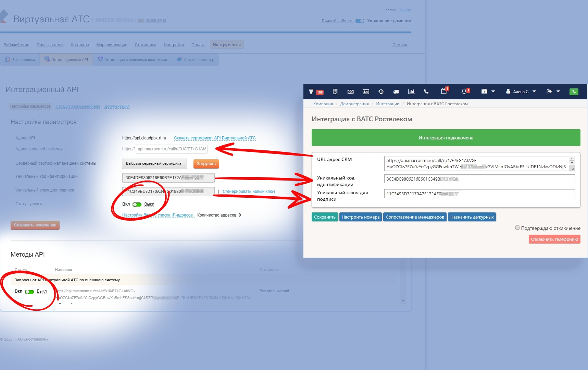Check the Подтверждаю отключение checkbox
The width and height of the screenshot is (588, 370).
[x=517, y=228]
